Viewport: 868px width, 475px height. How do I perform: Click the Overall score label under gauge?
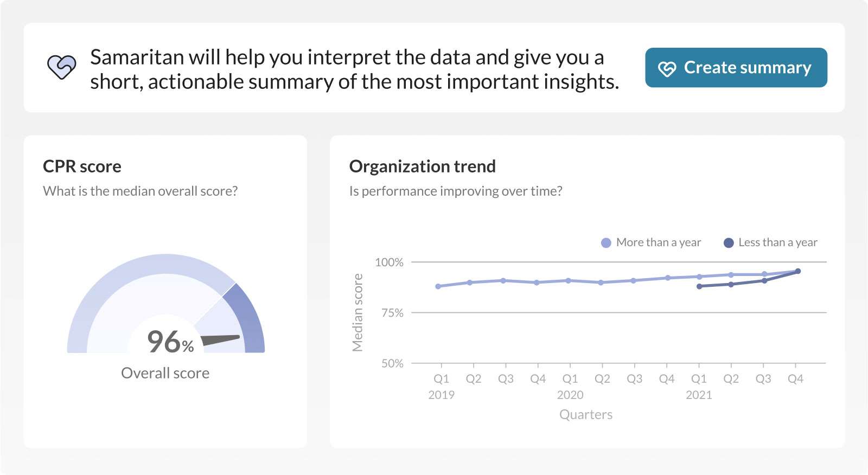[165, 373]
